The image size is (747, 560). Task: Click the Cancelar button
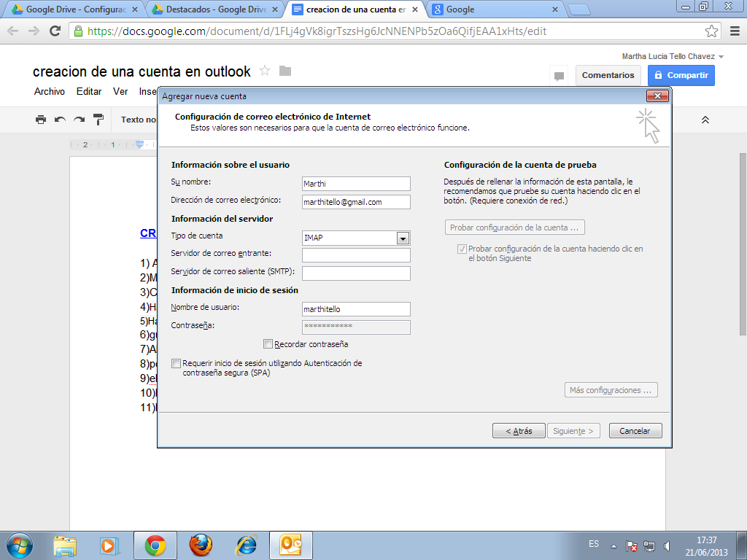coord(635,430)
